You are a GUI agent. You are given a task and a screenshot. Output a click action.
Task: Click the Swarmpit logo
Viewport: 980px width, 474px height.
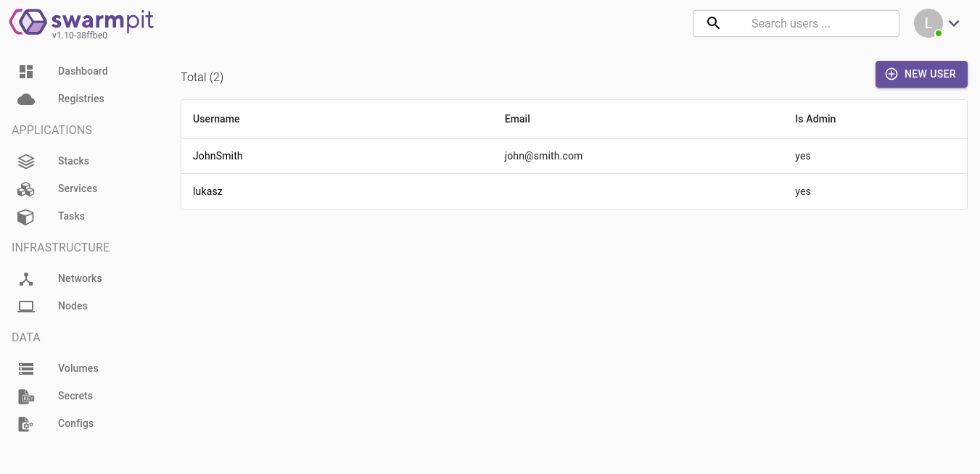point(81,22)
